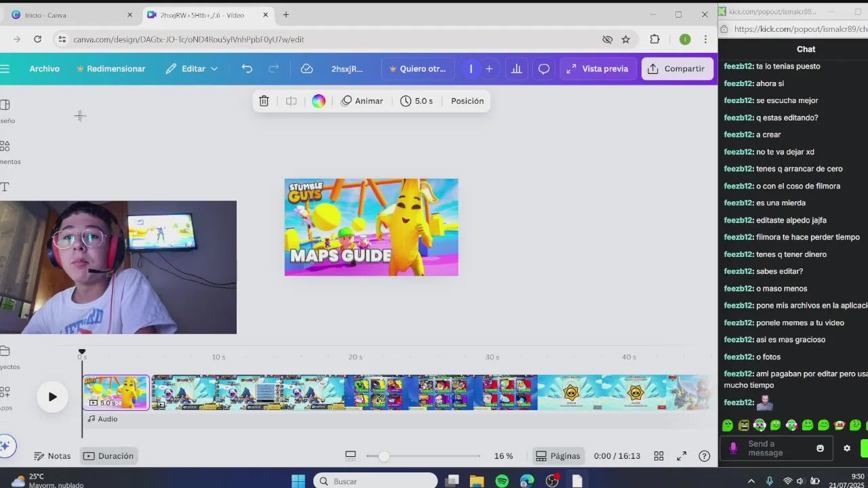Open a new browser tab
This screenshot has width=868, height=488.
tap(286, 14)
